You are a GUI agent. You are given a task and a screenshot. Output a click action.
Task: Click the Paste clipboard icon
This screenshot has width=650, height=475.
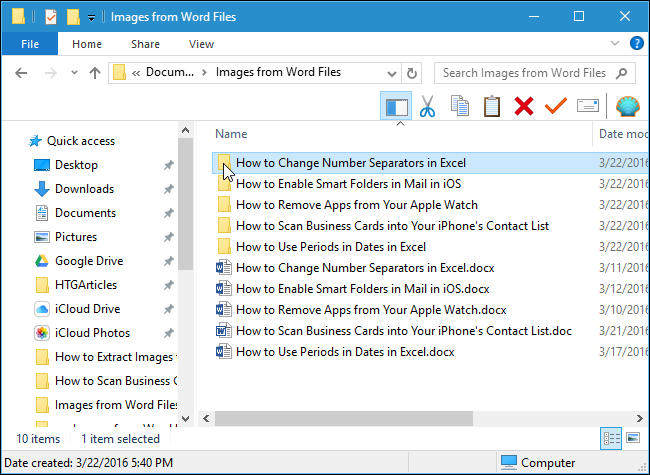point(491,107)
